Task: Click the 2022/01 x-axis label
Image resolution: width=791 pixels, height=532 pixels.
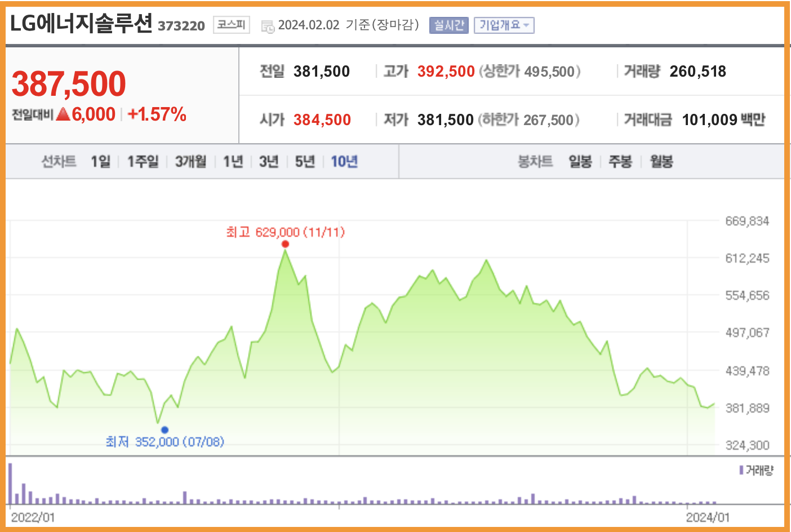Action: 33,517
